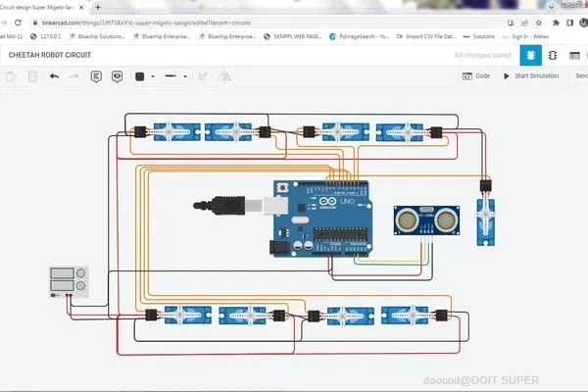Open the Bluechip Solutions bookmark

coord(97,36)
